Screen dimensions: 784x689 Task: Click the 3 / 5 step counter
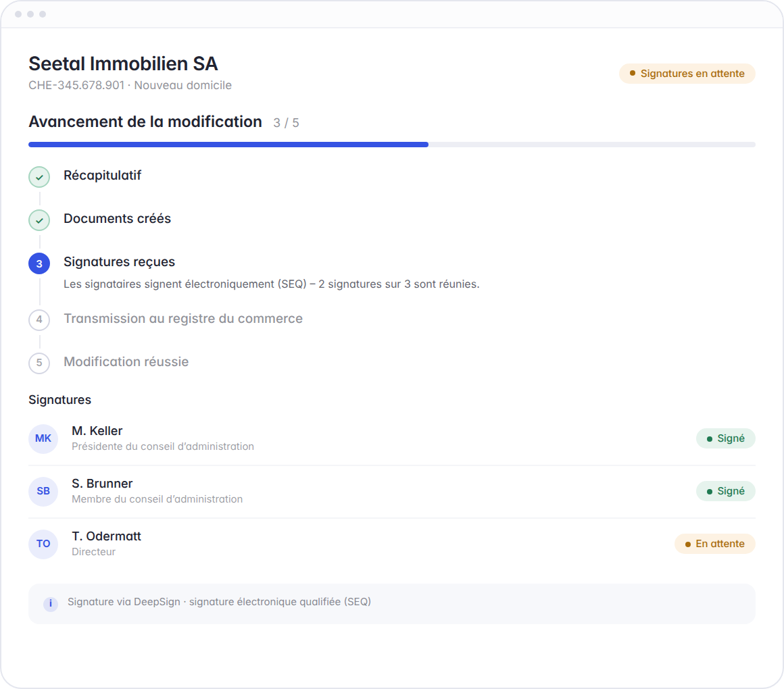point(286,123)
